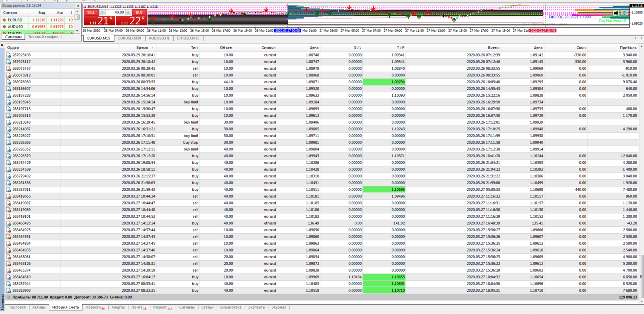Open the История Счета terminal tab
Screen dimensions: 644x314
[x=65, y=307]
